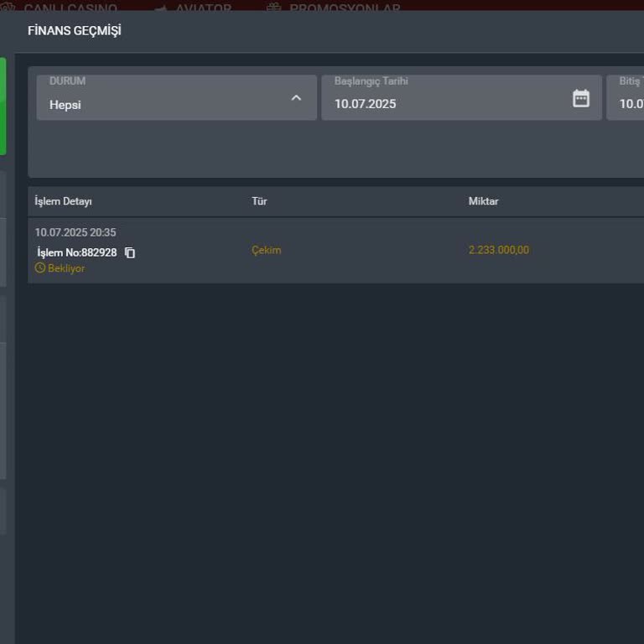Click the green button on left edge

point(3,106)
